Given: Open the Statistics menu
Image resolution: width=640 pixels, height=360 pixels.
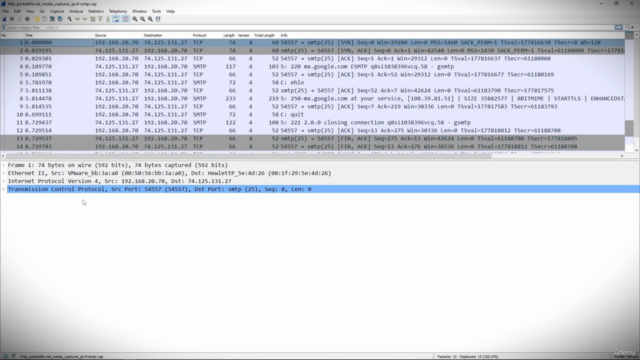Looking at the screenshot, I should point(96,11).
